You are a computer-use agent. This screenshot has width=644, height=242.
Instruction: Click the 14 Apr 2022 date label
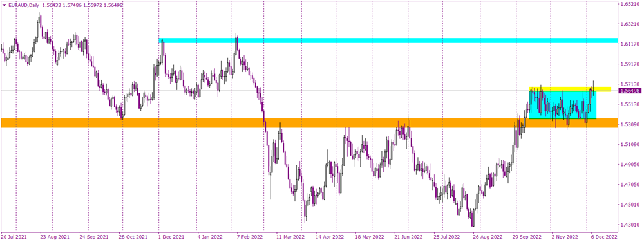(330, 237)
